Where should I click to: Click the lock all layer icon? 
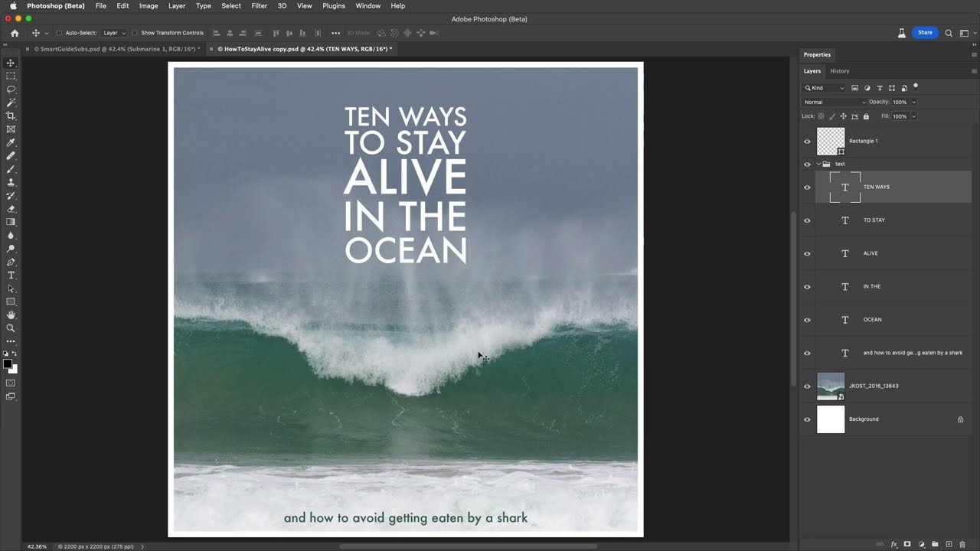point(866,116)
